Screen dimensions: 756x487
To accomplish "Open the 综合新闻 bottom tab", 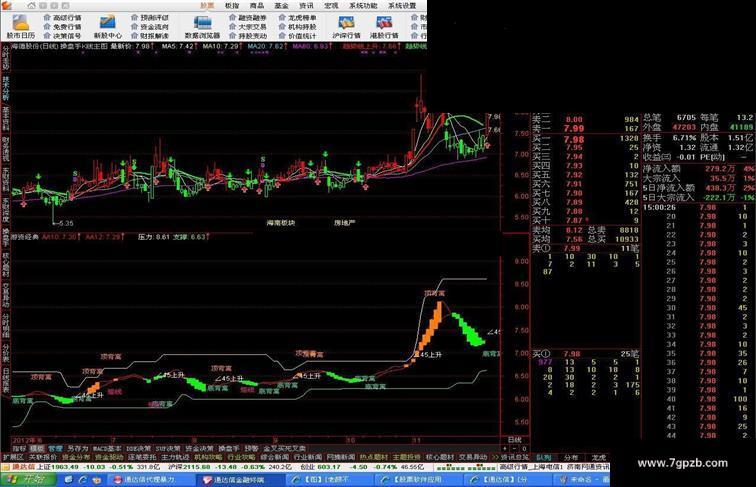I will point(274,457).
